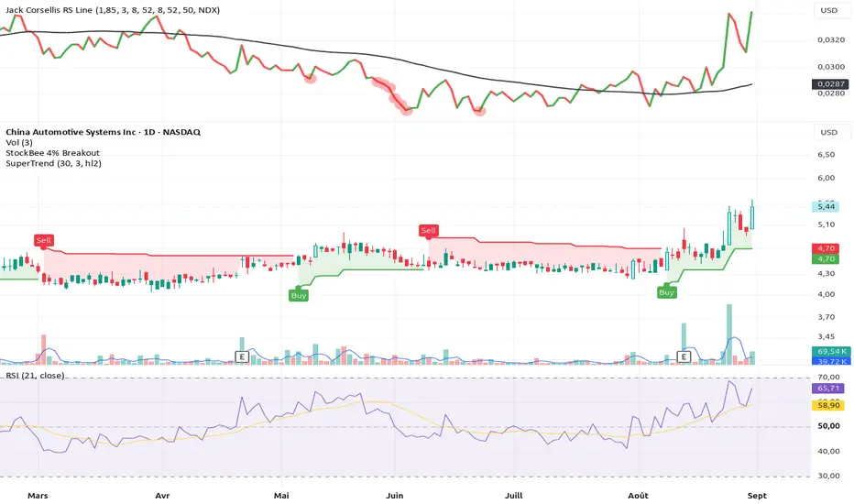
Task: Click the yellow 58,90 RSI average tag
Action: (x=827, y=405)
